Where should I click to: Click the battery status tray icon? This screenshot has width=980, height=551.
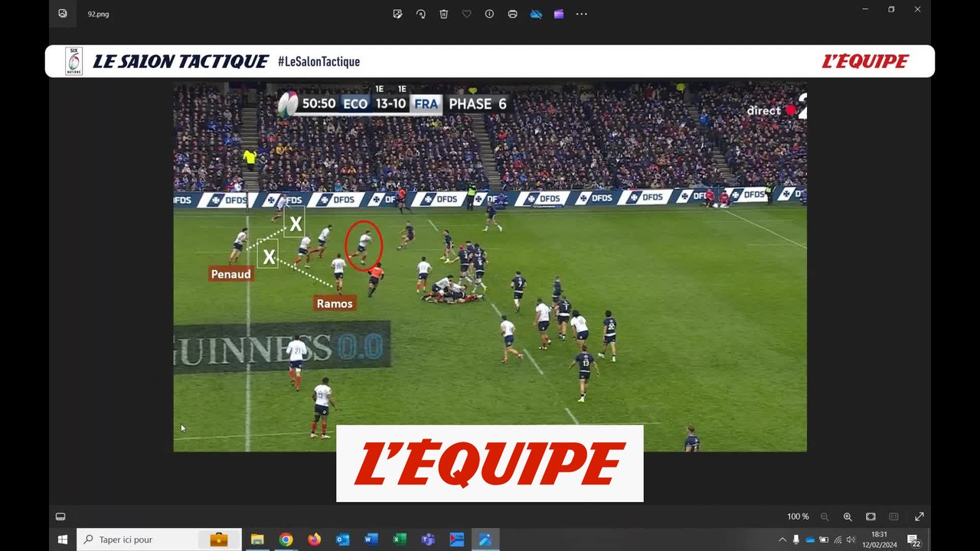tap(824, 540)
